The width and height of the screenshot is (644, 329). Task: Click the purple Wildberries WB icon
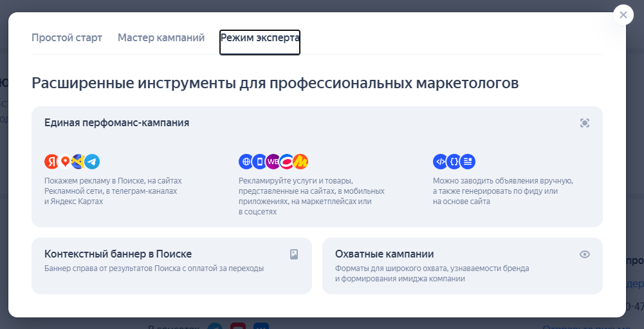tap(273, 162)
